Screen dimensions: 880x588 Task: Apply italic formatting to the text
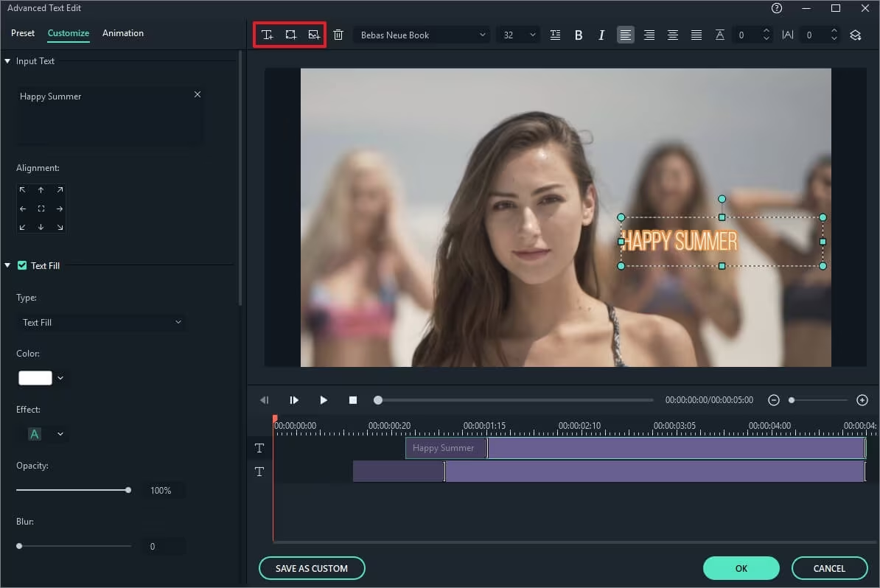(x=601, y=35)
